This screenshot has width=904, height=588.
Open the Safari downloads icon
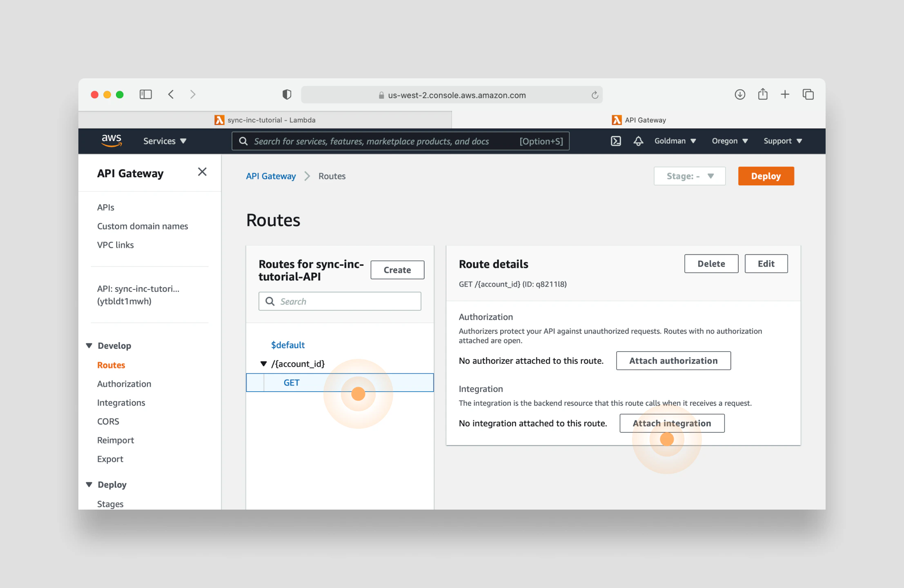(740, 95)
